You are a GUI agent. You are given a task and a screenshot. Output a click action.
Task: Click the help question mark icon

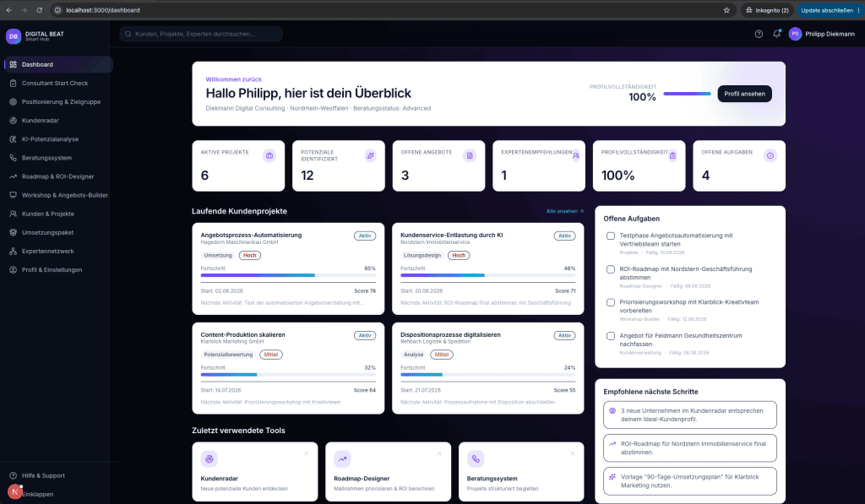pos(759,34)
